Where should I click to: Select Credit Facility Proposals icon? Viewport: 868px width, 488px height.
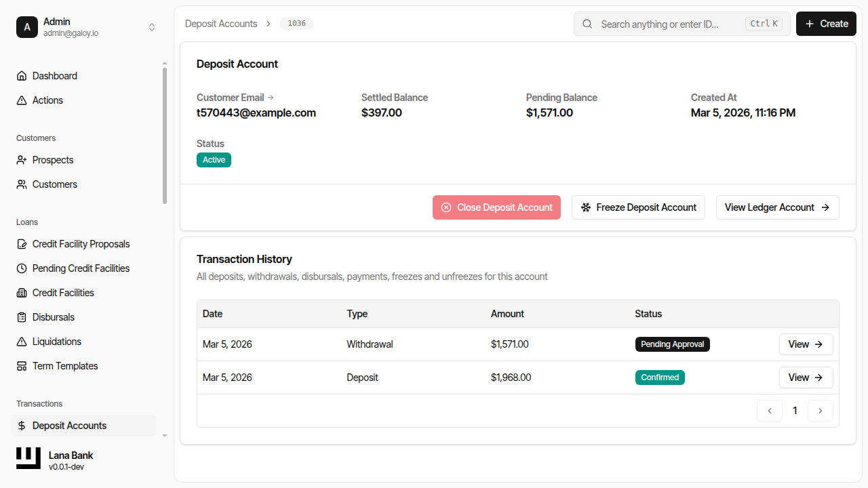coord(21,243)
